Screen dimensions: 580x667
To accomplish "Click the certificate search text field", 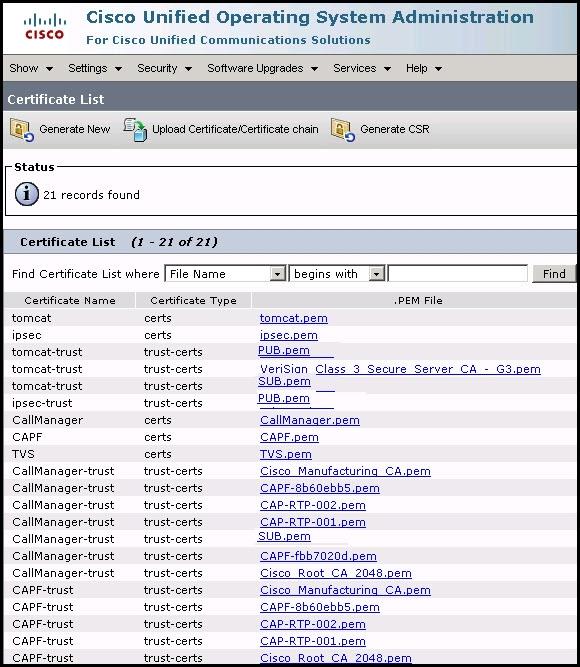I will [x=458, y=274].
